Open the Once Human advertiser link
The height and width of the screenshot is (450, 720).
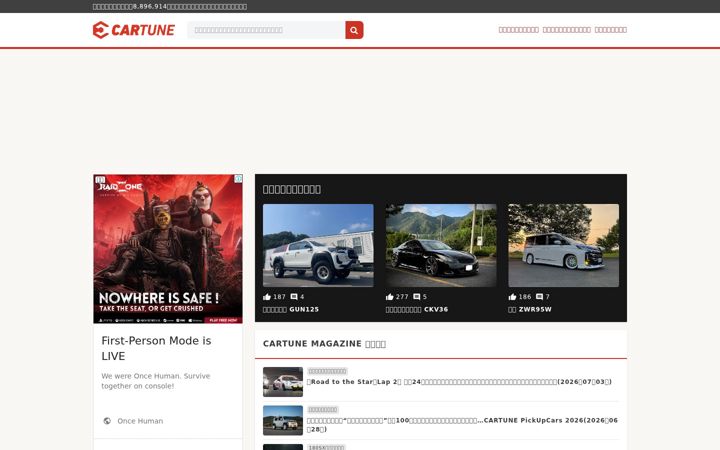[140, 421]
